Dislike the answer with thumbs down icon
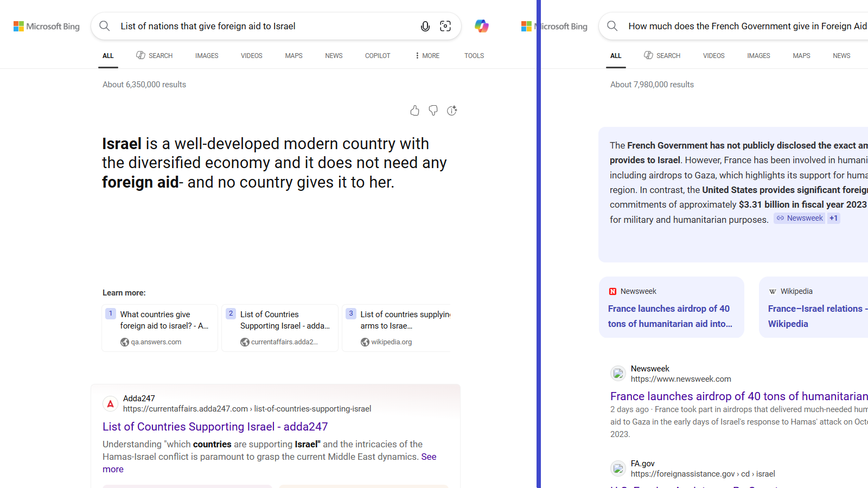The image size is (868, 488). coord(433,111)
